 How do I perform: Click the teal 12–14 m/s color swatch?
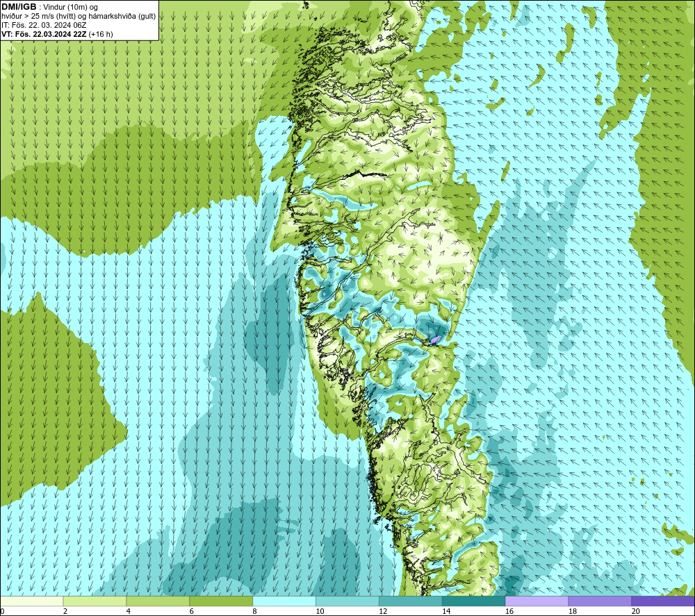point(411,601)
